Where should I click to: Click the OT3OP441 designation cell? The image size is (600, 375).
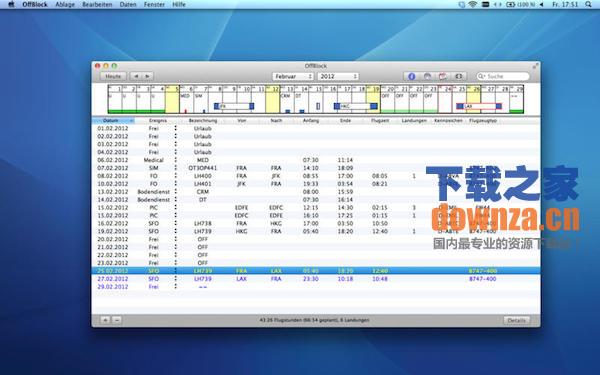(203, 168)
